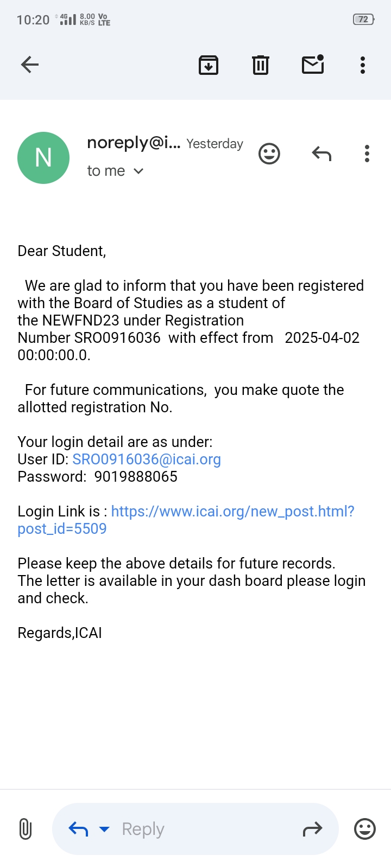Attach a file with the paperclip icon
Screen dimensions: 391x868
26,829
